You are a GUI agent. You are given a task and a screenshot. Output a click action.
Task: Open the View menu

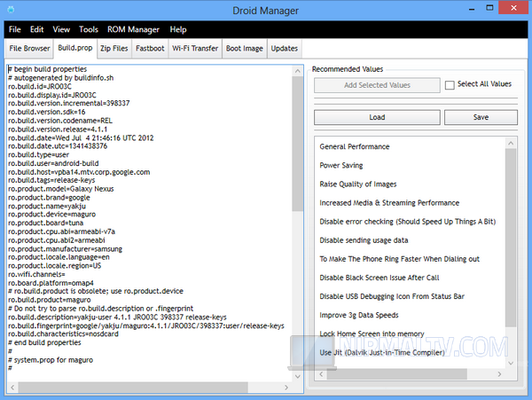(x=61, y=29)
